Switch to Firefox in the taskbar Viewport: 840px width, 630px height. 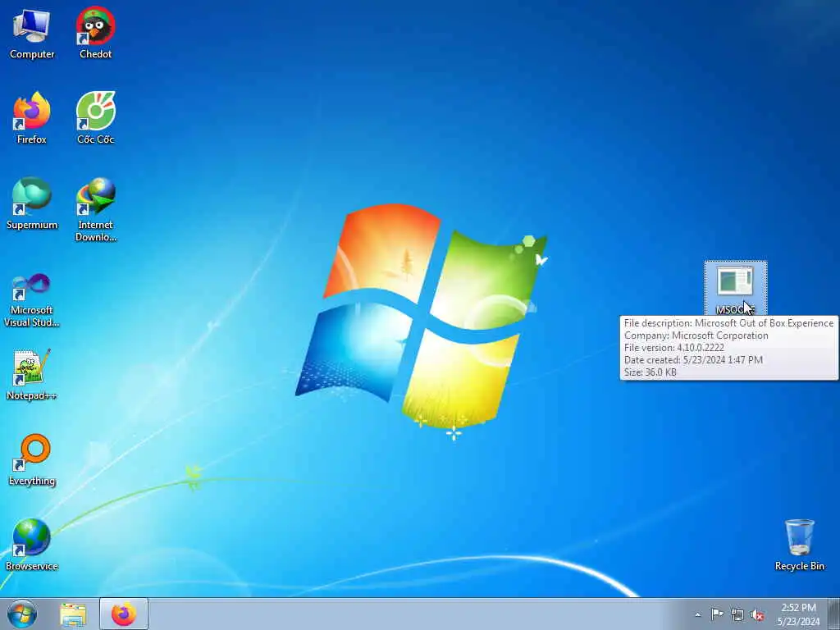124,614
